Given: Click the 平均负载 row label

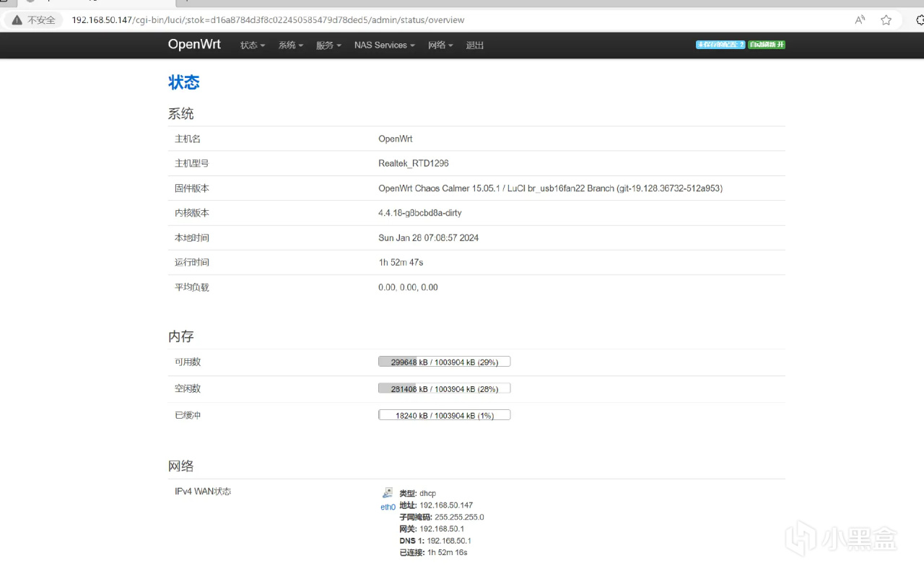Looking at the screenshot, I should pos(192,287).
